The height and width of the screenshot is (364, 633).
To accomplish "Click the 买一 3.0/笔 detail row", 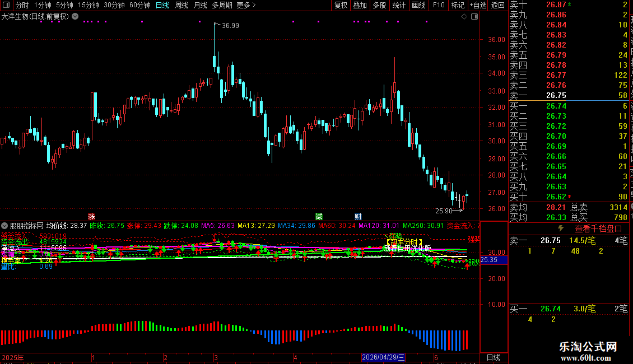I will pos(569,309).
